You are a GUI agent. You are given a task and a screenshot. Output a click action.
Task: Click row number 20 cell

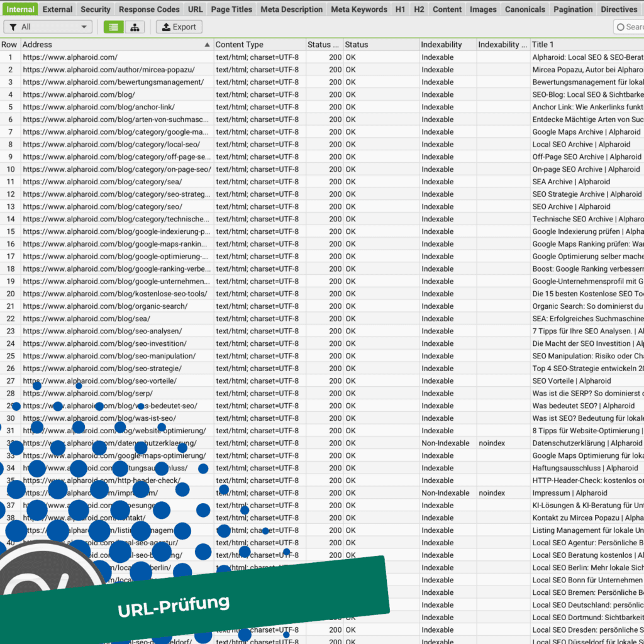tap(10, 294)
